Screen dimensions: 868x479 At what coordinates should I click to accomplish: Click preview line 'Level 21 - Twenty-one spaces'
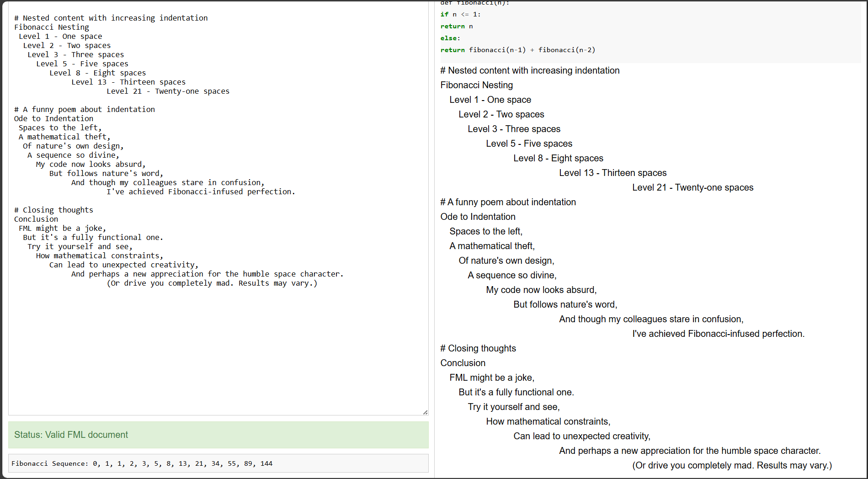click(693, 187)
